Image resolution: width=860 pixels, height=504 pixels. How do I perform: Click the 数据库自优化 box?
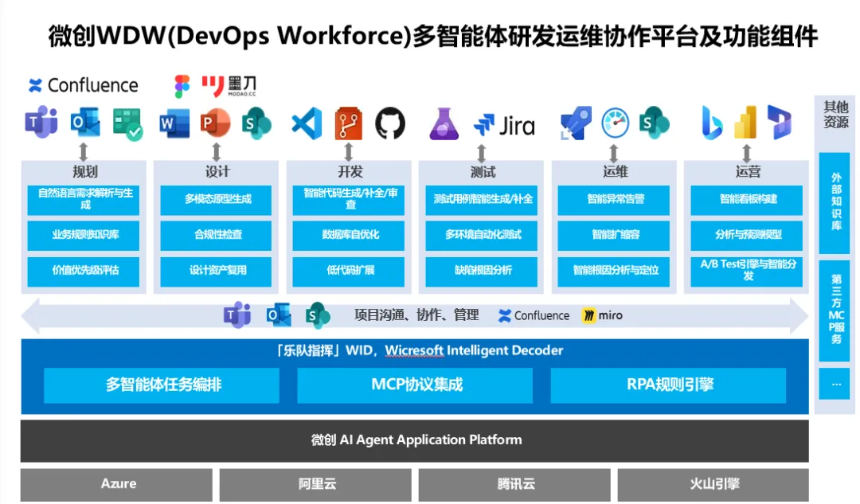[x=349, y=235]
